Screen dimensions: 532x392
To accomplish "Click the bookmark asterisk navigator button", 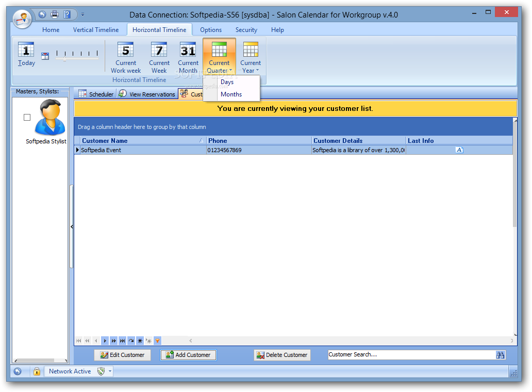I will tap(140, 340).
